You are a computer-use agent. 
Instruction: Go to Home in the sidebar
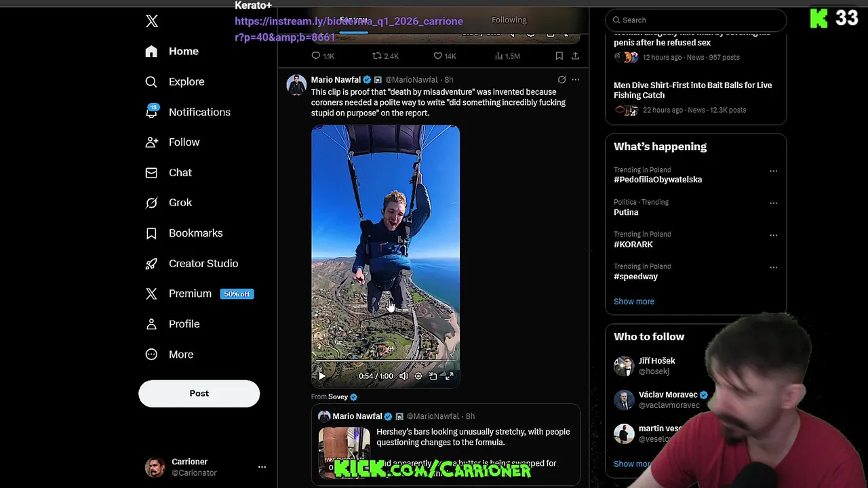pos(172,52)
